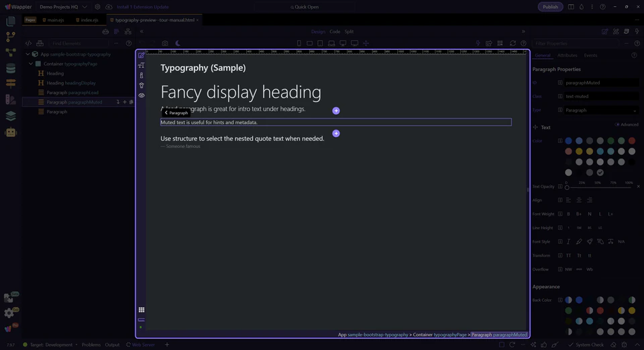
Task: Open the Git branch panel in sidebar
Action: click(11, 36)
